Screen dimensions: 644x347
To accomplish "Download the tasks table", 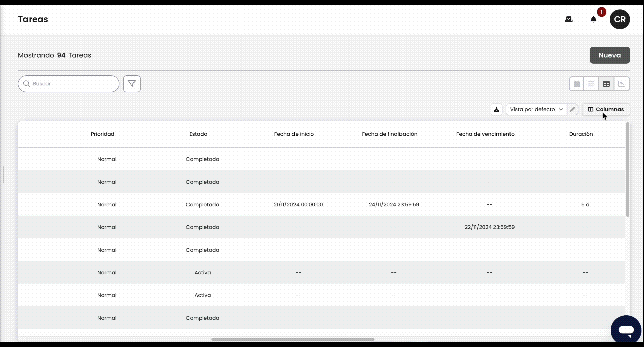I will tap(497, 110).
